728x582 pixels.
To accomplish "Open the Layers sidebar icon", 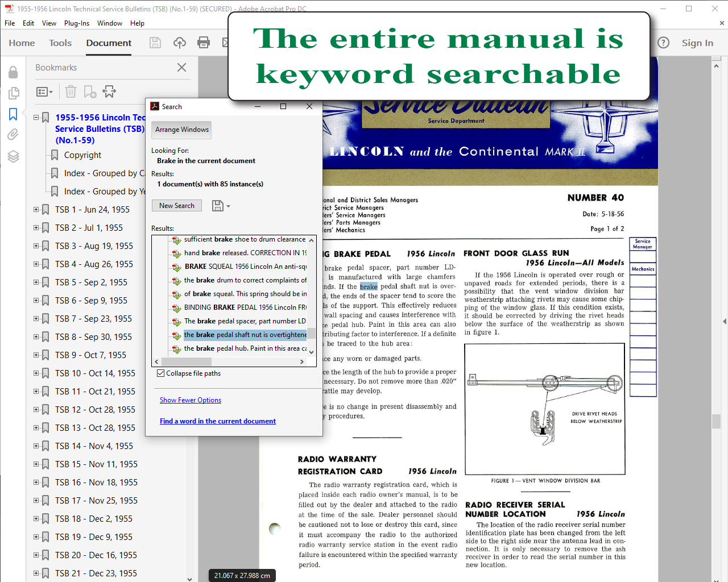I will [x=13, y=156].
